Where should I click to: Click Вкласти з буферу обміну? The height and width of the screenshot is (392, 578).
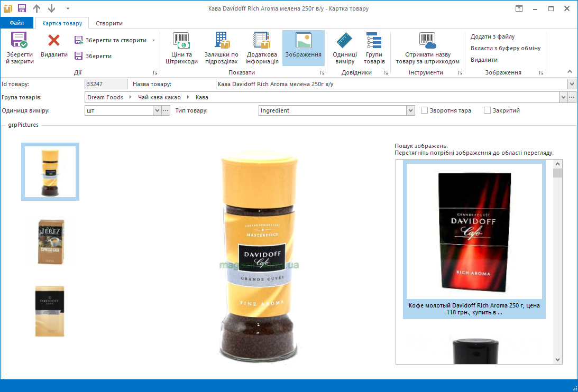pyautogui.click(x=506, y=48)
